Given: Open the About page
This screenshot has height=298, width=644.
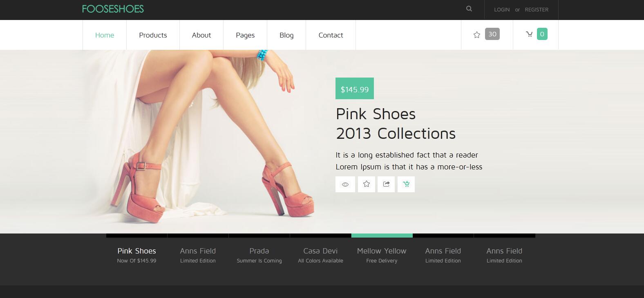Looking at the screenshot, I should point(201,35).
